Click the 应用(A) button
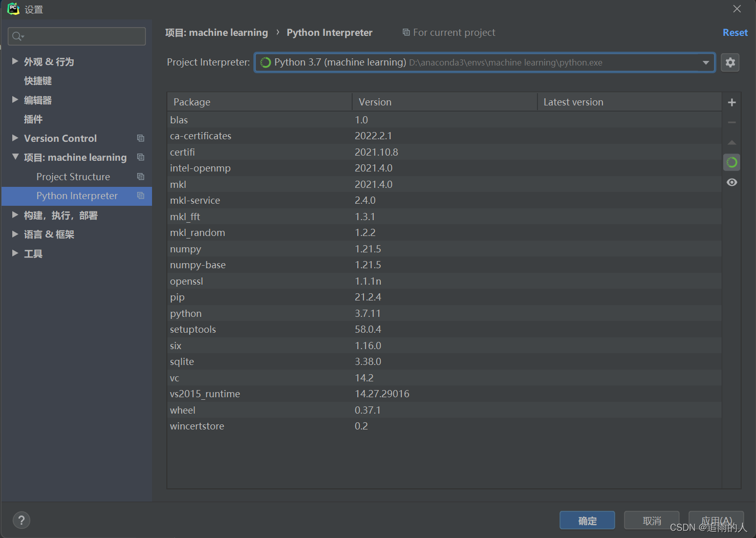 point(716,521)
